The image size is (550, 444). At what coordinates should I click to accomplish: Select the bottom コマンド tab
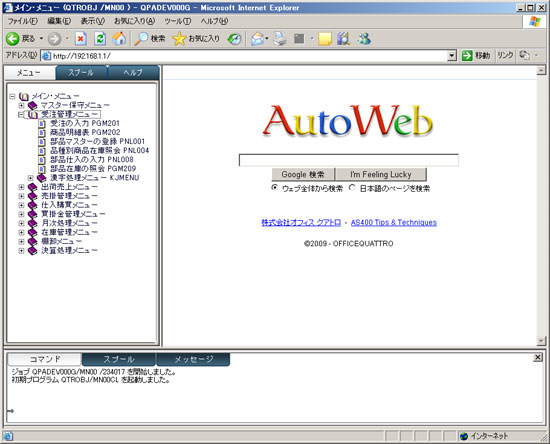[x=45, y=359]
